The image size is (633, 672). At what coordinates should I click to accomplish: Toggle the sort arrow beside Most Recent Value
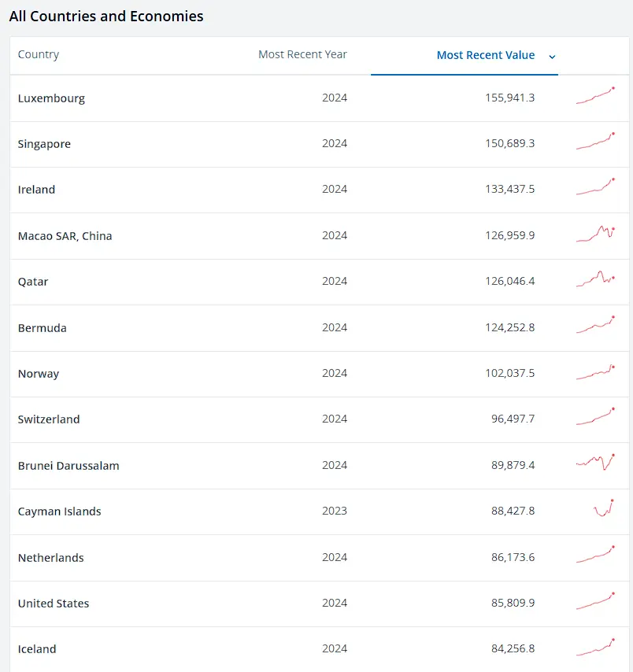pyautogui.click(x=553, y=57)
